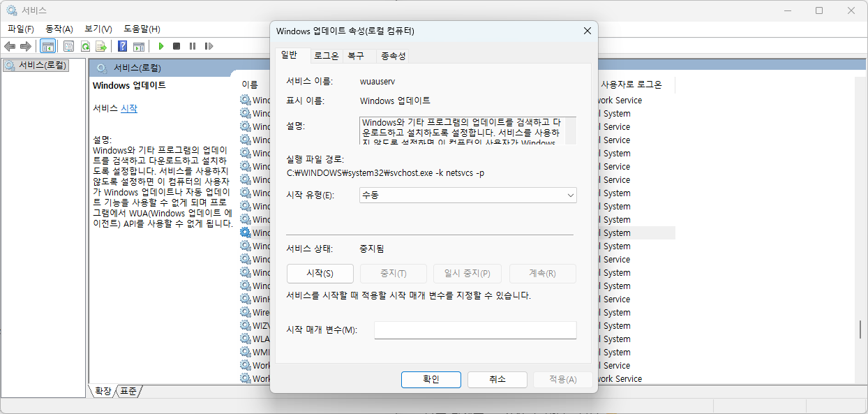The height and width of the screenshot is (414, 868).
Task: Toggle the show/hide console tree icon
Action: (x=48, y=46)
